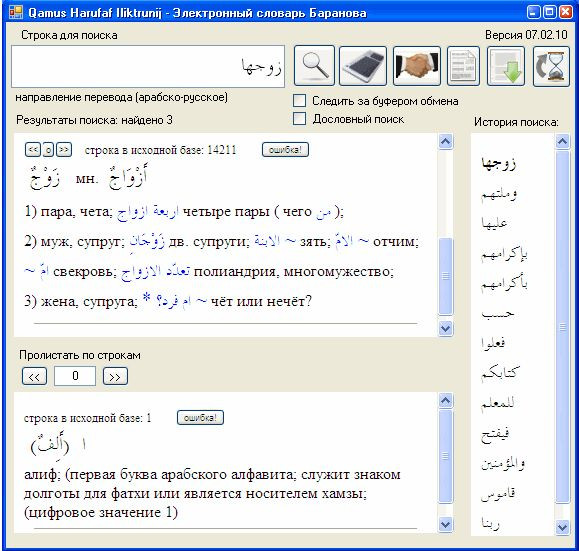Enable Следить за буфером обмена checkbox
The width and height of the screenshot is (579, 551).
[x=299, y=100]
